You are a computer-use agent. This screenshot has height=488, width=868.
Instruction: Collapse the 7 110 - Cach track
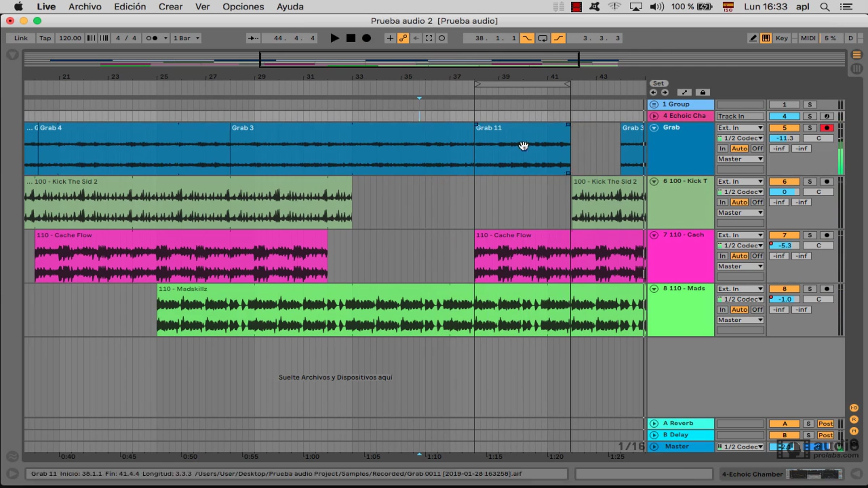click(654, 235)
